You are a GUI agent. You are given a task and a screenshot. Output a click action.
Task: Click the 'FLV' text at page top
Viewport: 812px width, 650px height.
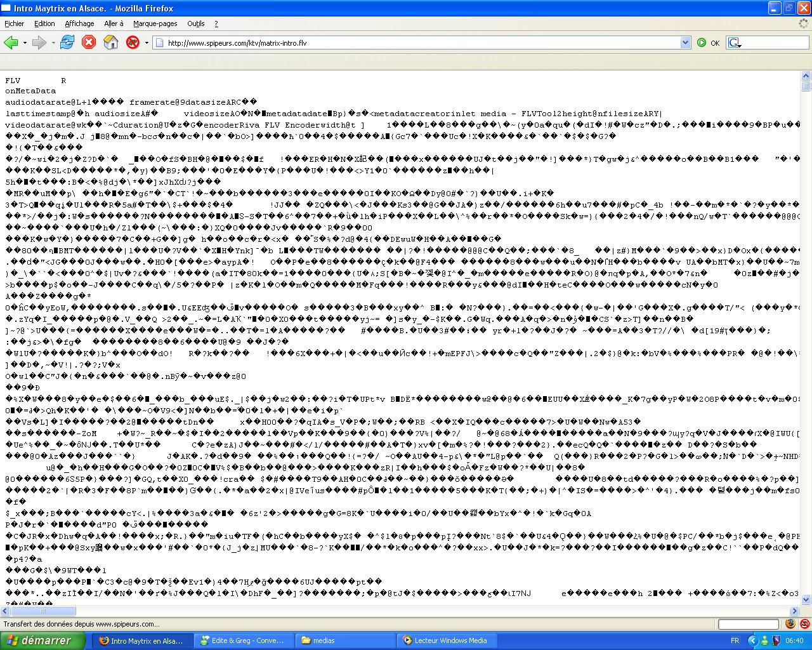click(13, 81)
